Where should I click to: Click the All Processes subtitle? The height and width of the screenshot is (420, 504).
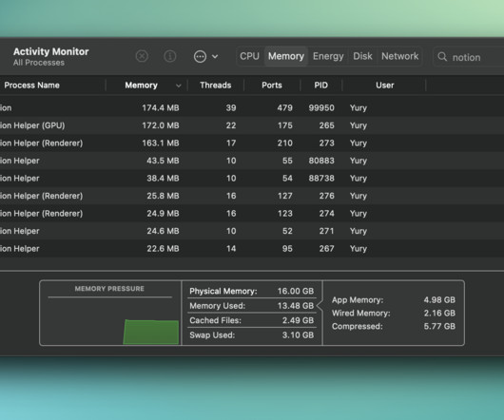tap(39, 63)
